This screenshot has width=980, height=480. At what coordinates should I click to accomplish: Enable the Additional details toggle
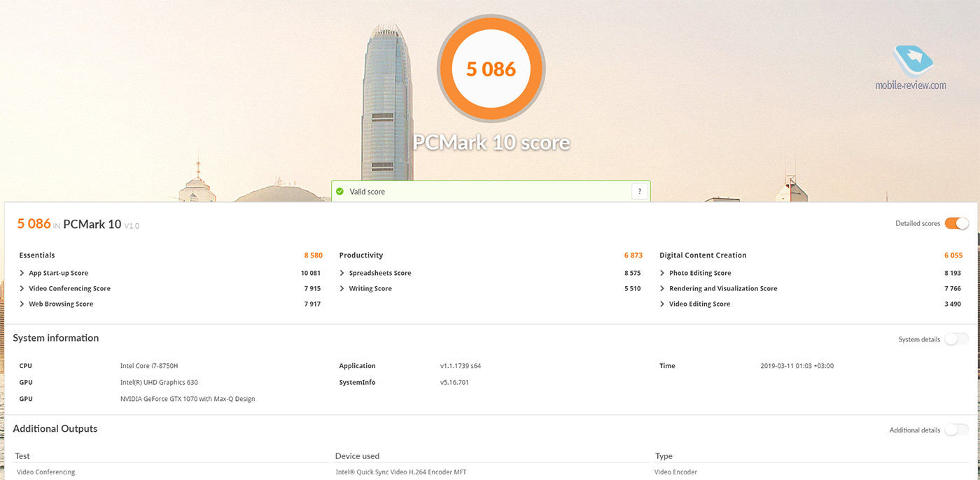(956, 430)
